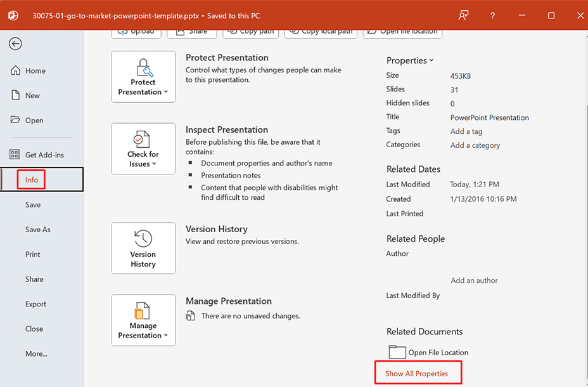Open the Protect Presentation options
588x387 pixels.
click(143, 77)
